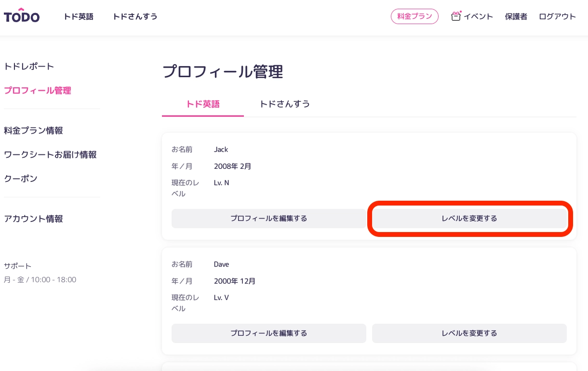Click レベルを変更する for Dave
The width and height of the screenshot is (588, 371).
pos(469,333)
